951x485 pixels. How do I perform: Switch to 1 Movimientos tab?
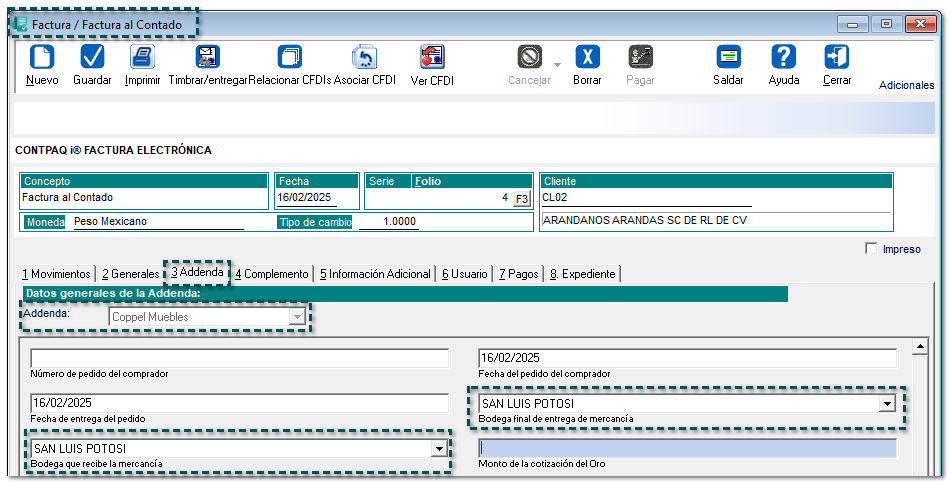[56, 274]
